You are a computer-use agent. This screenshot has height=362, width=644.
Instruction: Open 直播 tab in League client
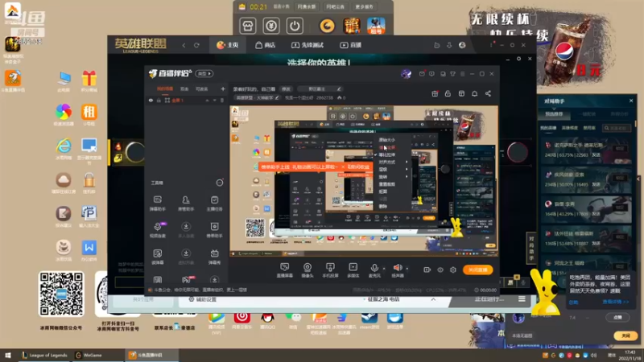(x=350, y=45)
